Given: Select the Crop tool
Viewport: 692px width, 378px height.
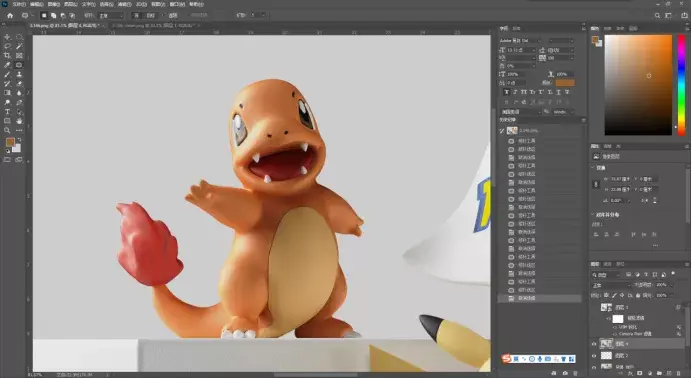Looking at the screenshot, I should point(7,56).
